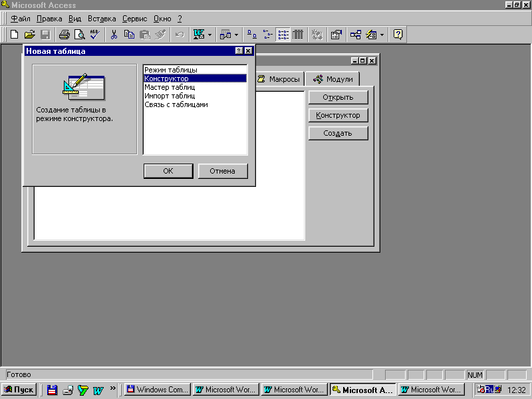Open the ? help menu in menu bar
Screen dimensions: 532x399
coord(180,19)
